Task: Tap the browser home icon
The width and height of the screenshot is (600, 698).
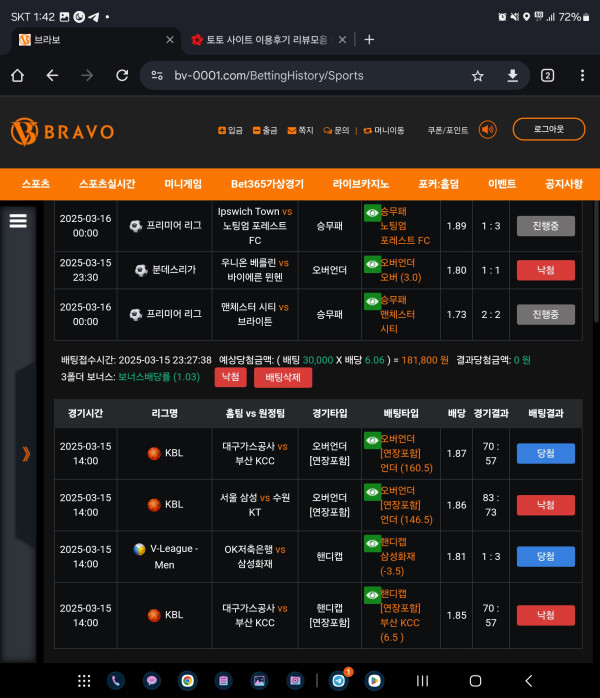Action: (17, 75)
